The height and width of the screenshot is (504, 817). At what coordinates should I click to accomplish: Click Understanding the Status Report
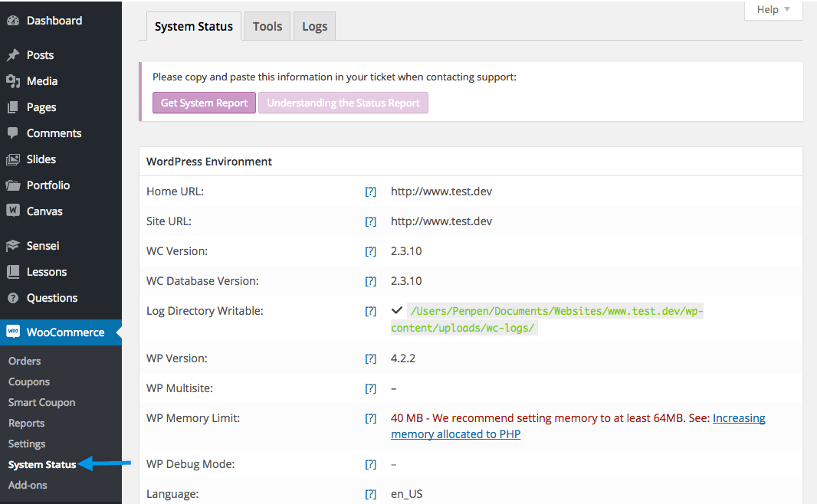coord(343,102)
